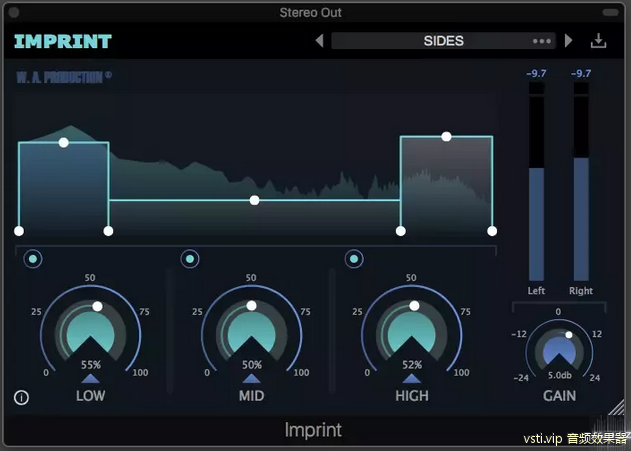Click the HIGH band percentage knob
This screenshot has width=631, height=451.
[x=411, y=332]
